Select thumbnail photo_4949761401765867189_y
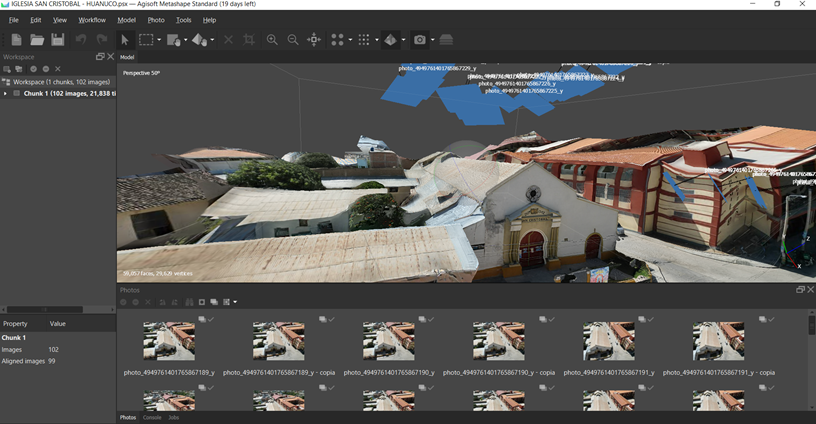 169,341
